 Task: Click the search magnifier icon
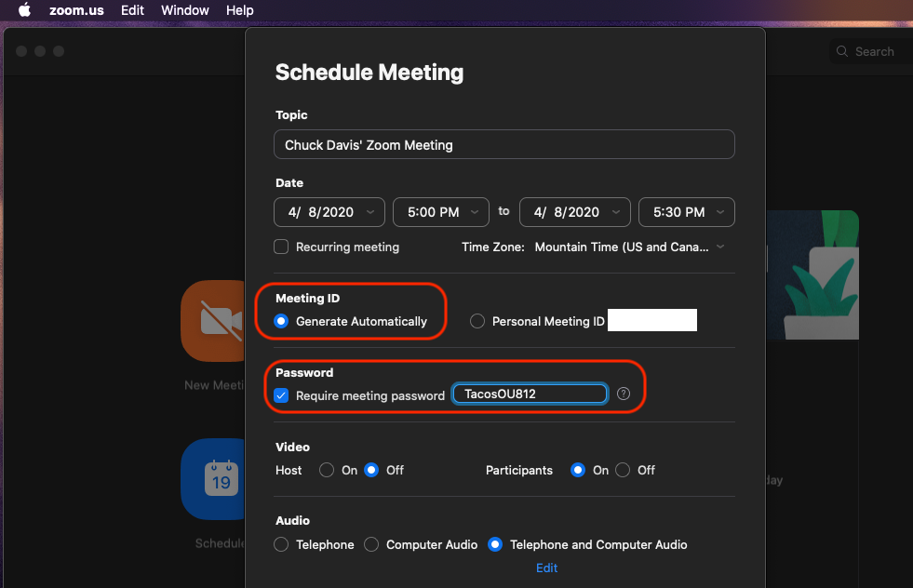(x=842, y=51)
